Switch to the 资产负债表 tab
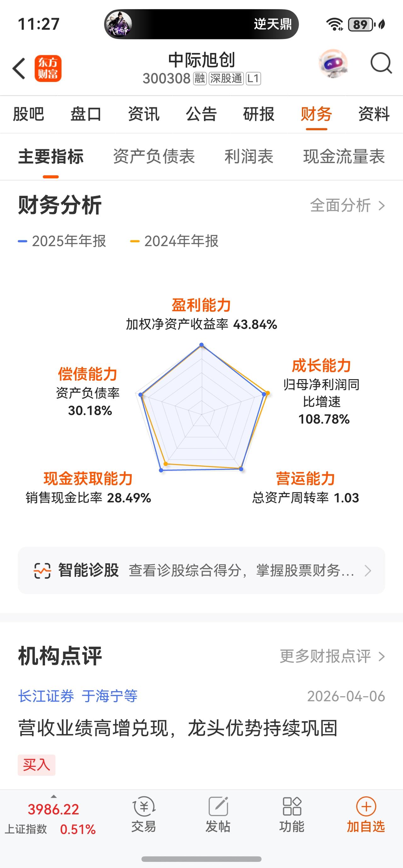 coord(154,157)
